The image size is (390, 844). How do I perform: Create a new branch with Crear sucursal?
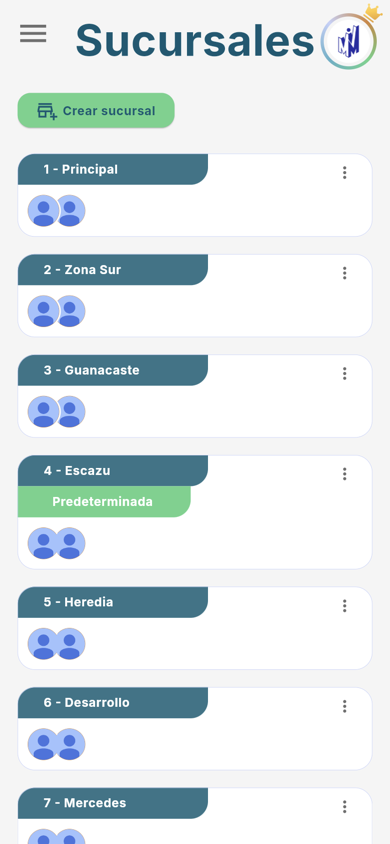pyautogui.click(x=96, y=111)
